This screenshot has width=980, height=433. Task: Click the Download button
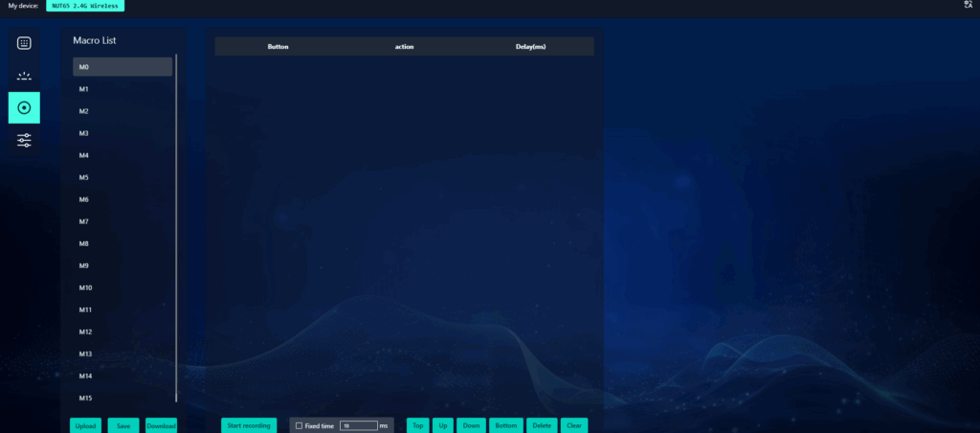point(161,425)
